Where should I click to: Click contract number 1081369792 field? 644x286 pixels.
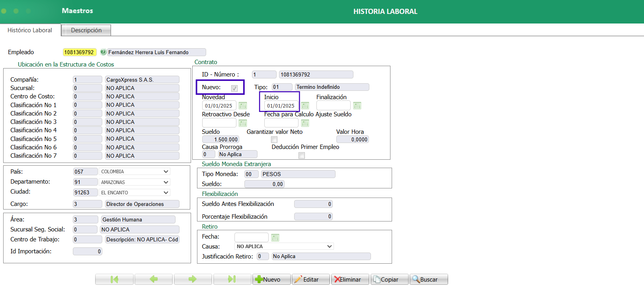(x=316, y=74)
